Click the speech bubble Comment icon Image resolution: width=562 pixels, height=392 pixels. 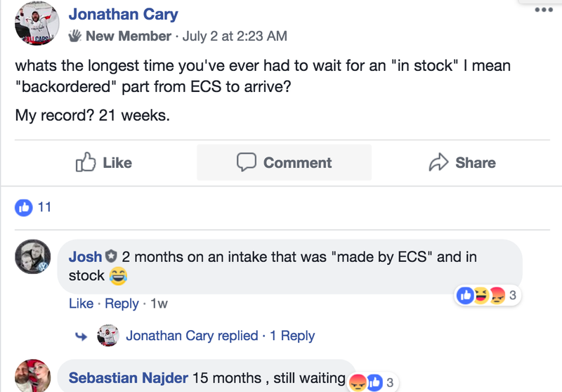point(247,162)
